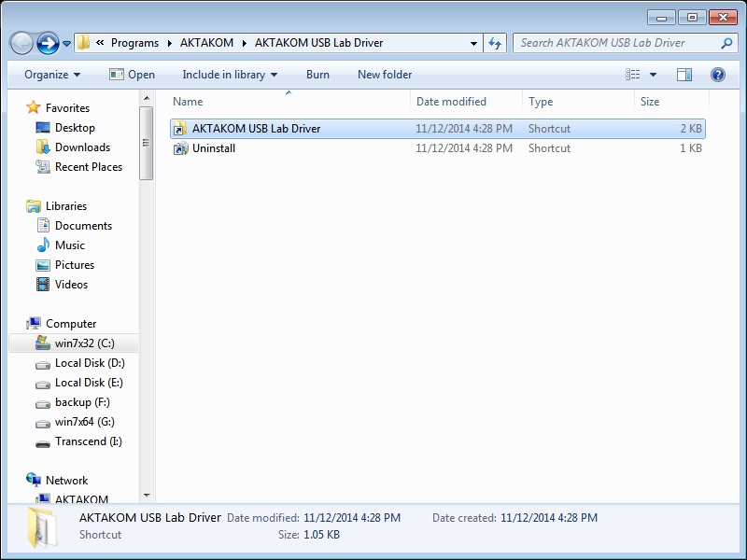Viewport: 747px width, 560px height.
Task: Open the Videos library
Action: coord(71,285)
